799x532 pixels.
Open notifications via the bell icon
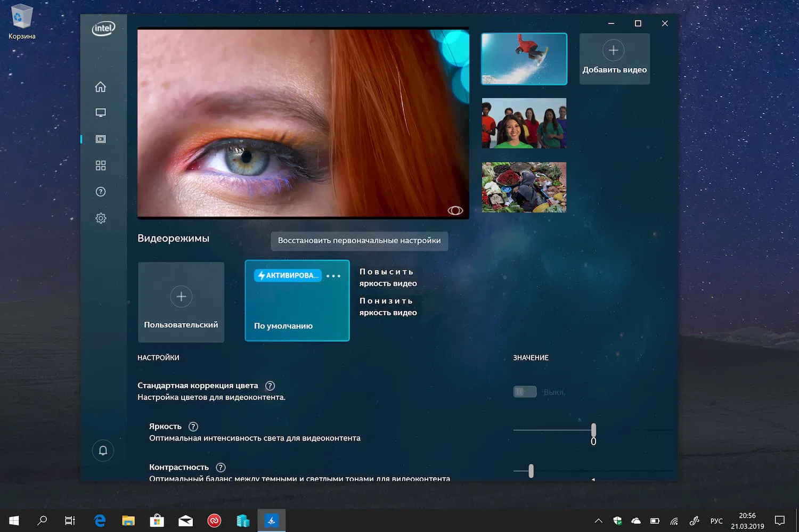point(103,451)
